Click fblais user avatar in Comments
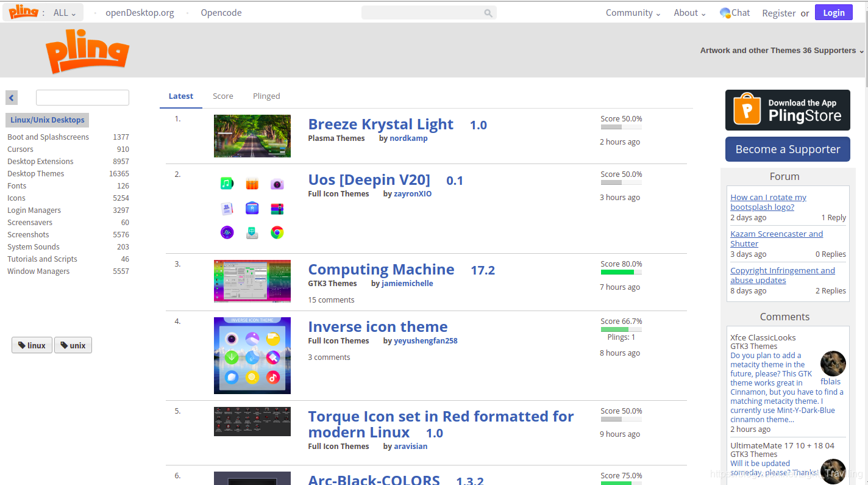Screen dimensions: 868x485 (833, 364)
